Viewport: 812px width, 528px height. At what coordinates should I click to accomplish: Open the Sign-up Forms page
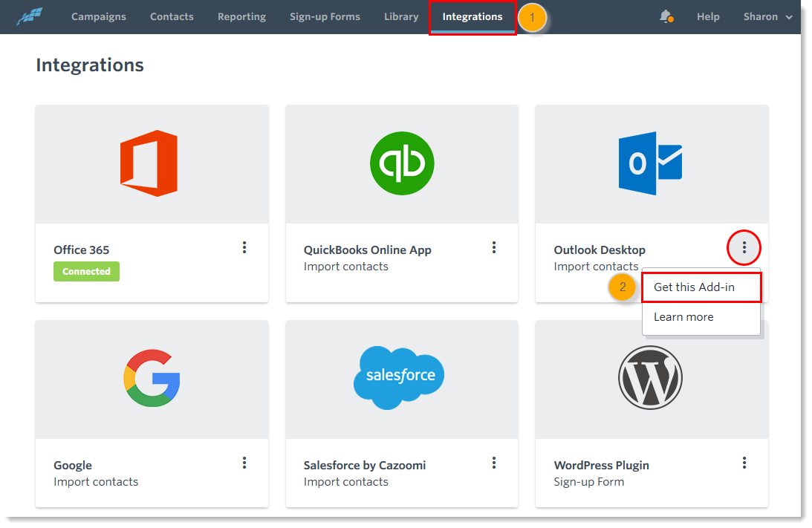click(325, 16)
